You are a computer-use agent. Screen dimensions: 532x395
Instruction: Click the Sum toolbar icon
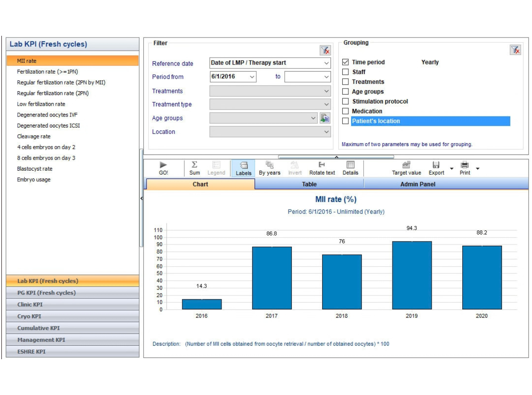coord(194,168)
